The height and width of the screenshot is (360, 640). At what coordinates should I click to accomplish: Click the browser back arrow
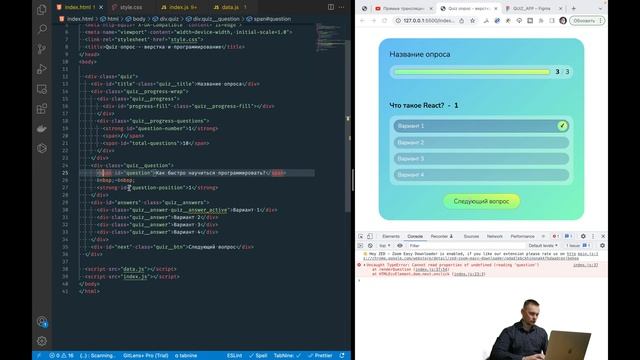pyautogui.click(x=362, y=20)
